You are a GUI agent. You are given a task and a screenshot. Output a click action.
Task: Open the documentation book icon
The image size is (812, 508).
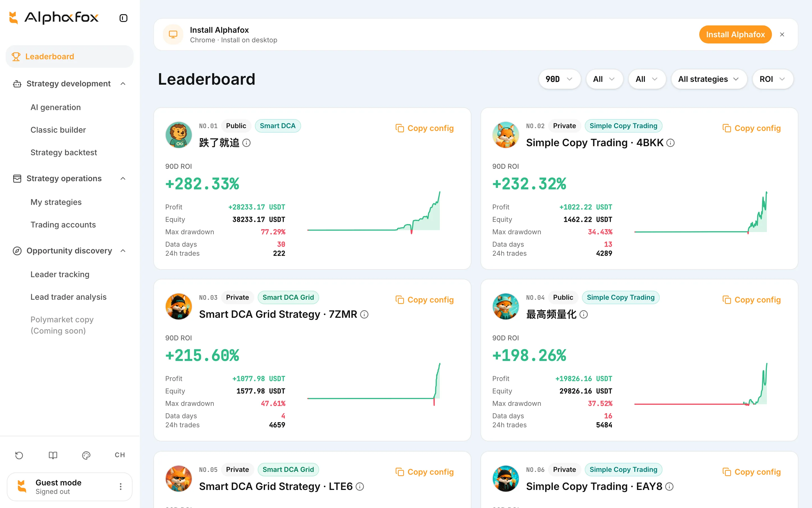[53, 455]
